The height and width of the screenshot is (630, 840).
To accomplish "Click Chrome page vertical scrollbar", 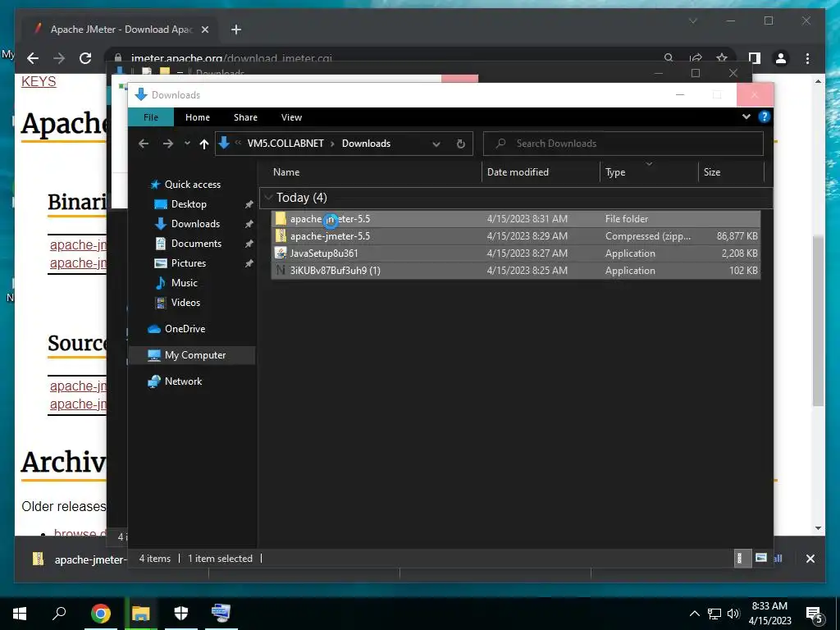I will [818, 321].
